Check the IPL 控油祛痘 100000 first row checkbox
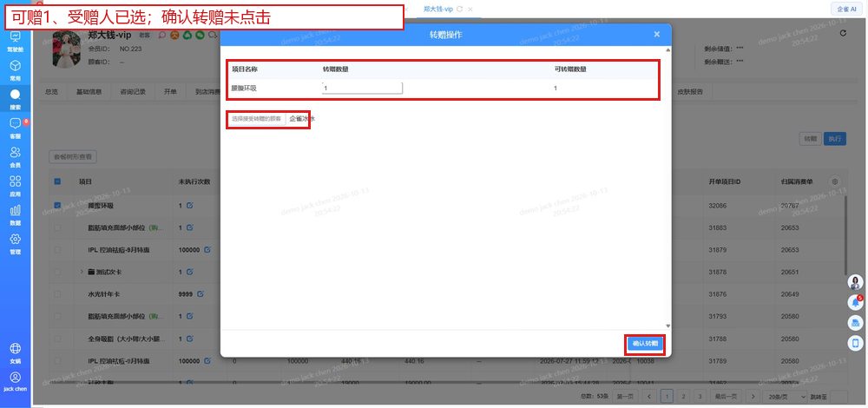Screen dimensions: 868x408 pyautogui.click(x=57, y=250)
